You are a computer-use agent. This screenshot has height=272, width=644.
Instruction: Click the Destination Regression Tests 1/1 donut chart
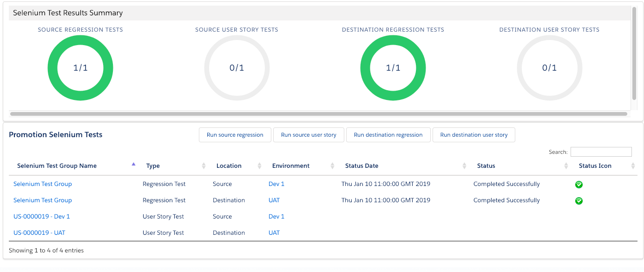(393, 68)
